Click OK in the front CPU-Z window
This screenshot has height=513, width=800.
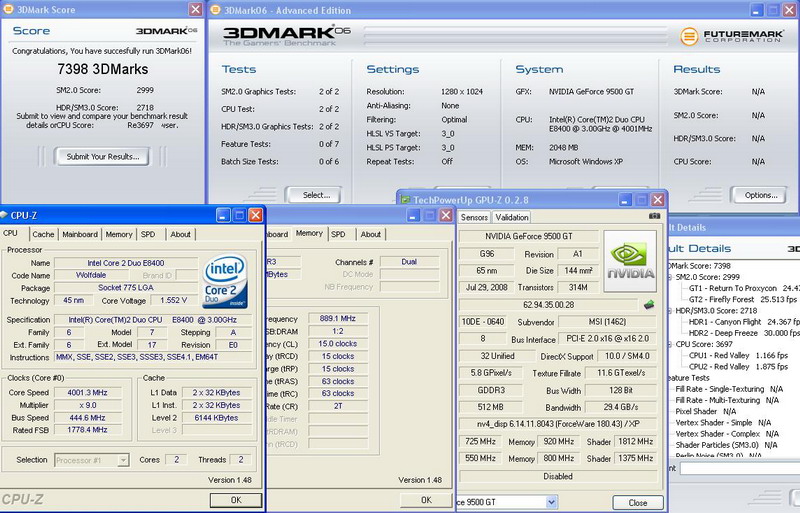pos(236,500)
